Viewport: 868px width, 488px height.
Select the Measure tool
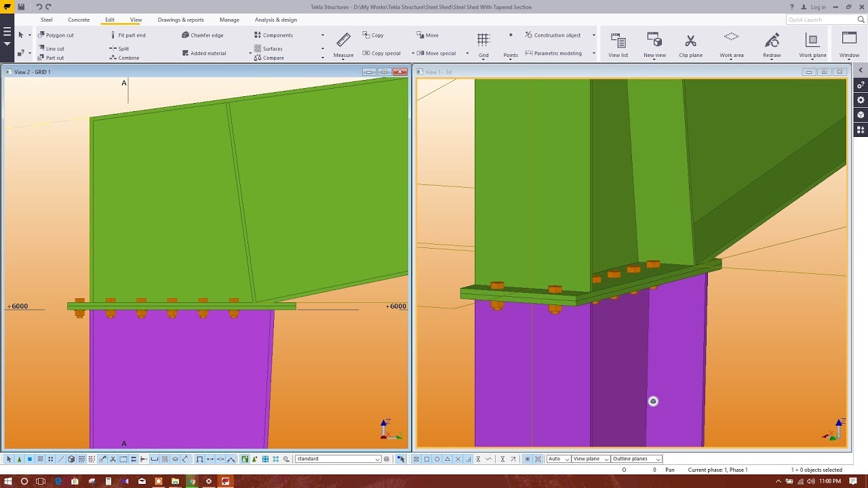point(343,43)
